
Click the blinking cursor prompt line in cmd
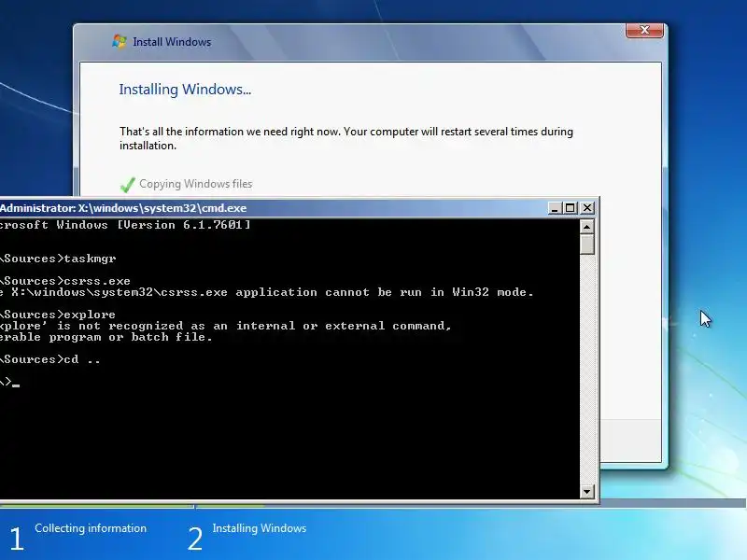9,382
